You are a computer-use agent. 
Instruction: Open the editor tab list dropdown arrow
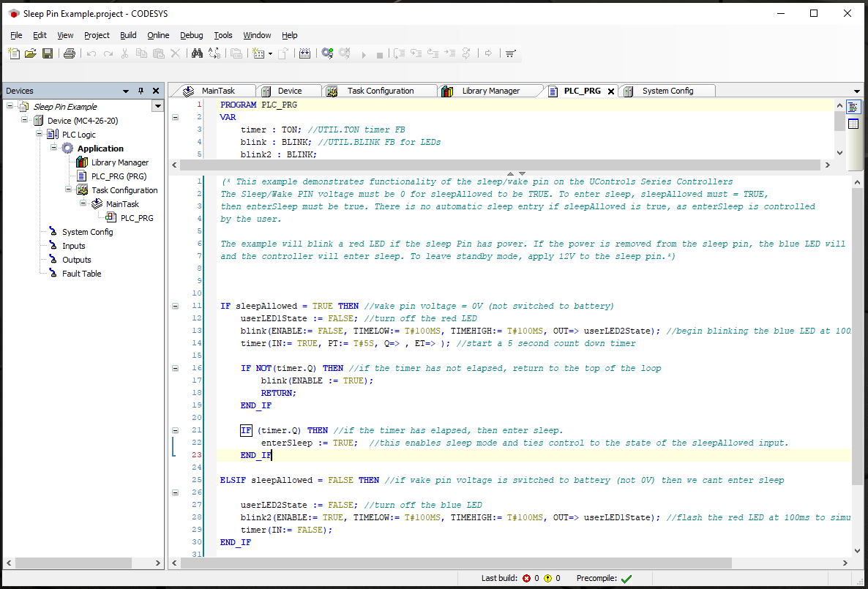(857, 91)
